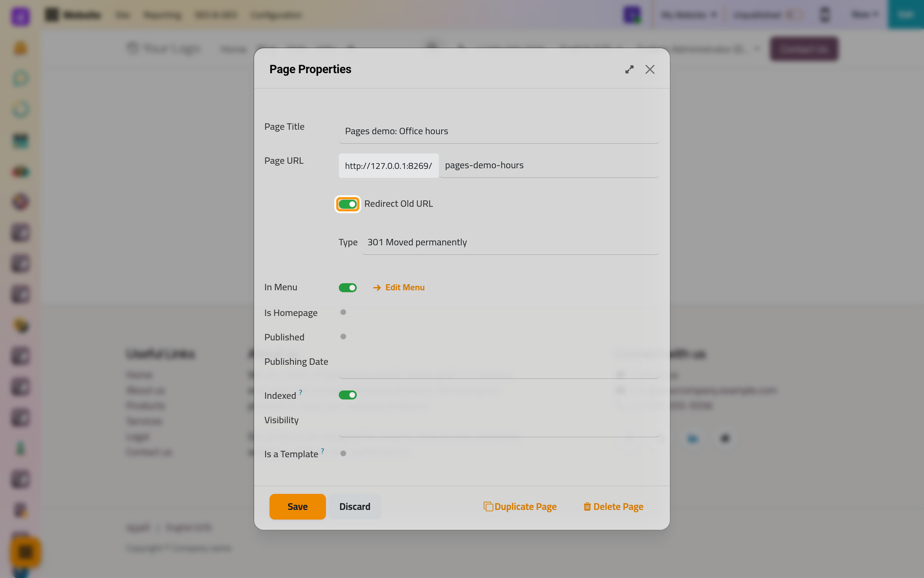Open the Visibility dropdown field

tap(499, 425)
